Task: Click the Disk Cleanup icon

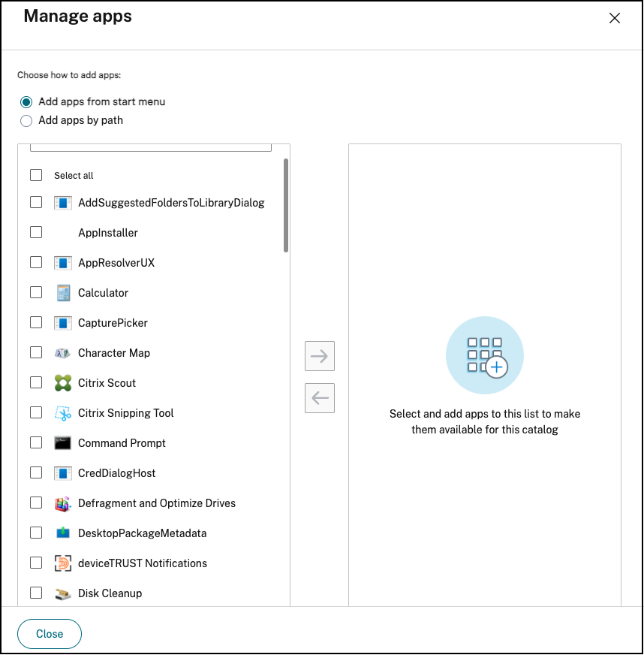Action: tap(63, 593)
